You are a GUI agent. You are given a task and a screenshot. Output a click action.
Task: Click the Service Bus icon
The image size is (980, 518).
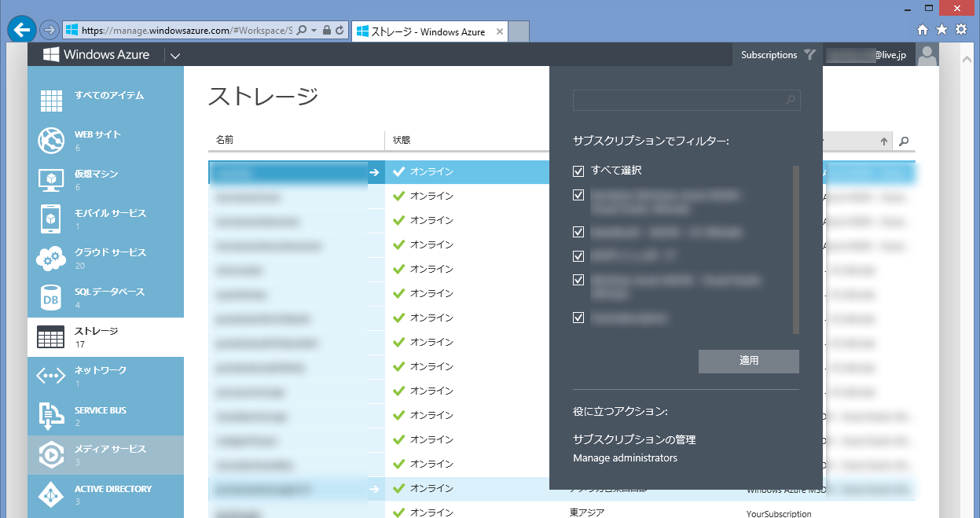[51, 416]
